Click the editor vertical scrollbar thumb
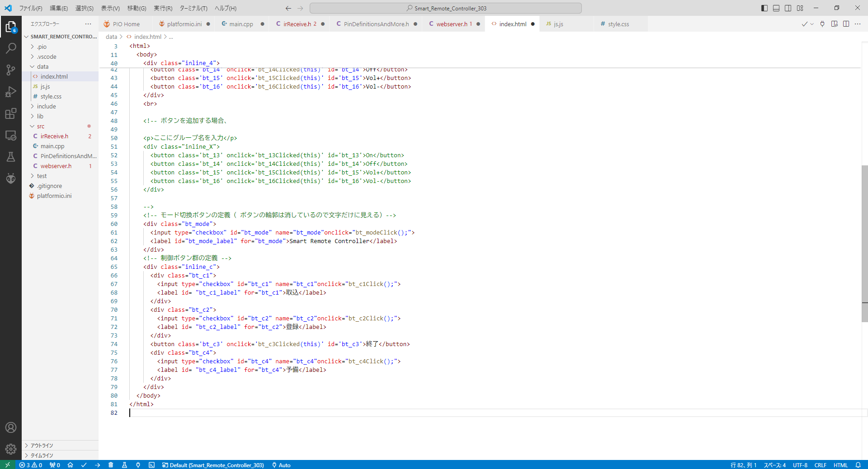This screenshot has height=469, width=868. click(x=864, y=244)
